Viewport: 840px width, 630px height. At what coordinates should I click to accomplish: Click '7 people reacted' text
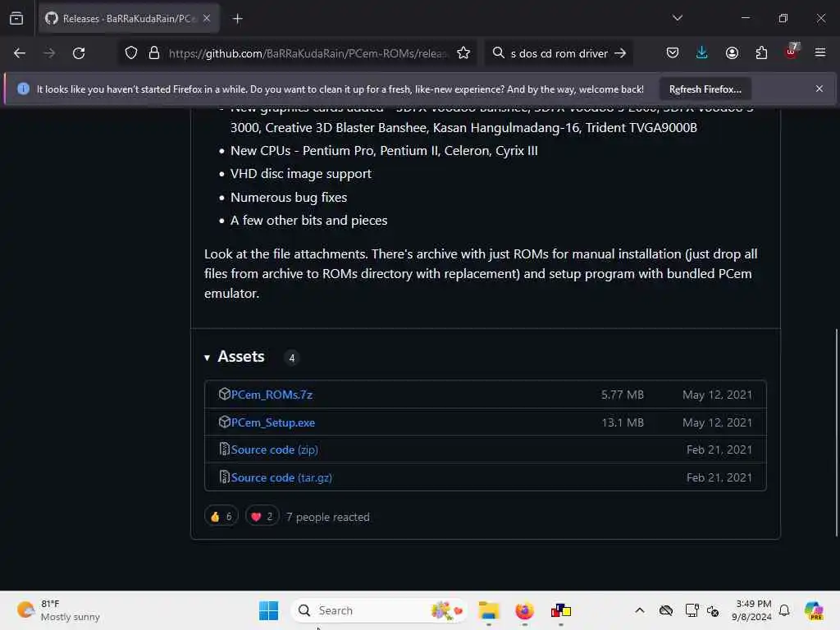pyautogui.click(x=328, y=517)
